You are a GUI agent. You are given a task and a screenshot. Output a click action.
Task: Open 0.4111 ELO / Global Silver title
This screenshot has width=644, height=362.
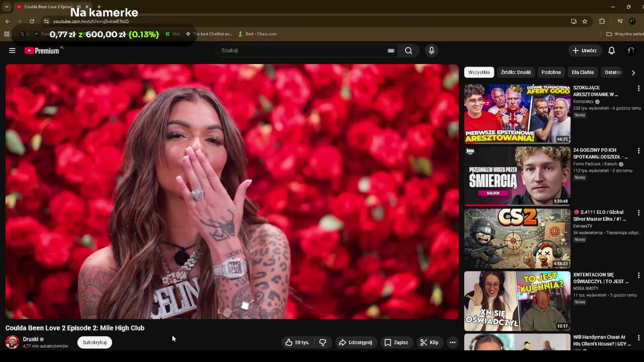[600, 216]
